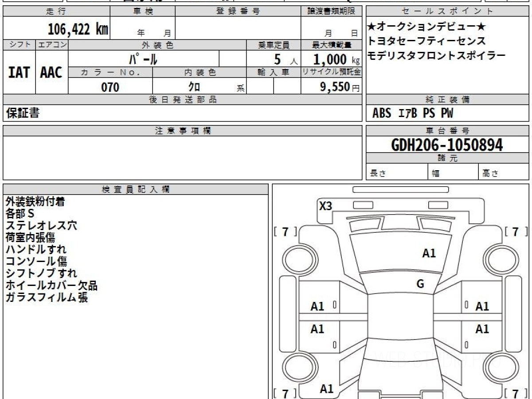Screen dimensions: 532x399
Task: Click the 注意事項欄 header bar
Action: (182, 131)
